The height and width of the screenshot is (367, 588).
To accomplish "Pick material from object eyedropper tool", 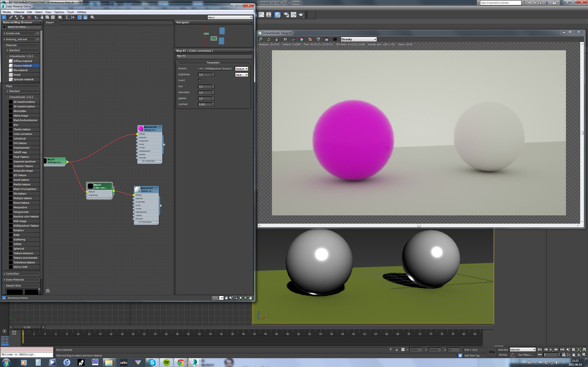I will (x=11, y=17).
